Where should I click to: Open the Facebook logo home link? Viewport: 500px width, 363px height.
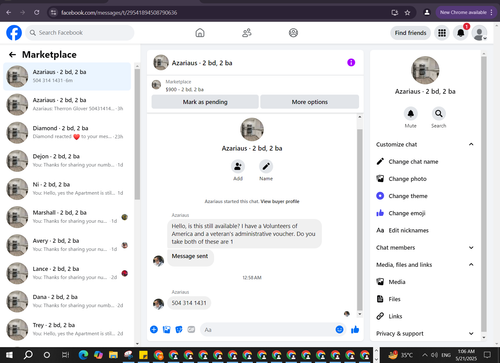pos(14,33)
